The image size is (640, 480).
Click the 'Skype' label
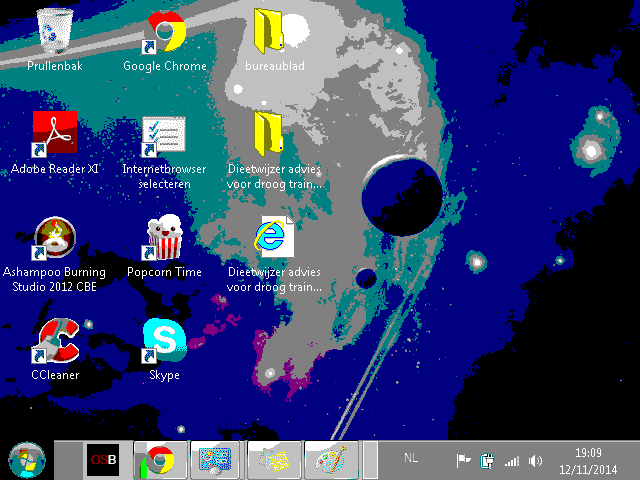click(x=164, y=376)
